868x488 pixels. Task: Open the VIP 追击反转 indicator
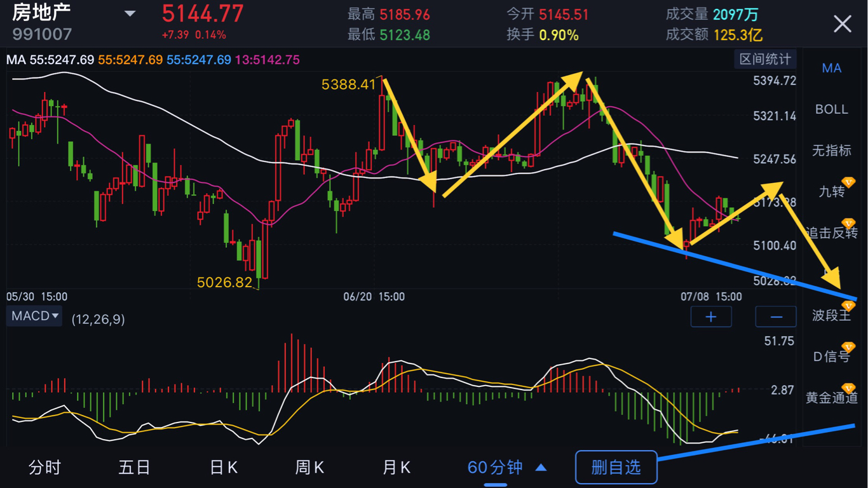click(x=831, y=233)
